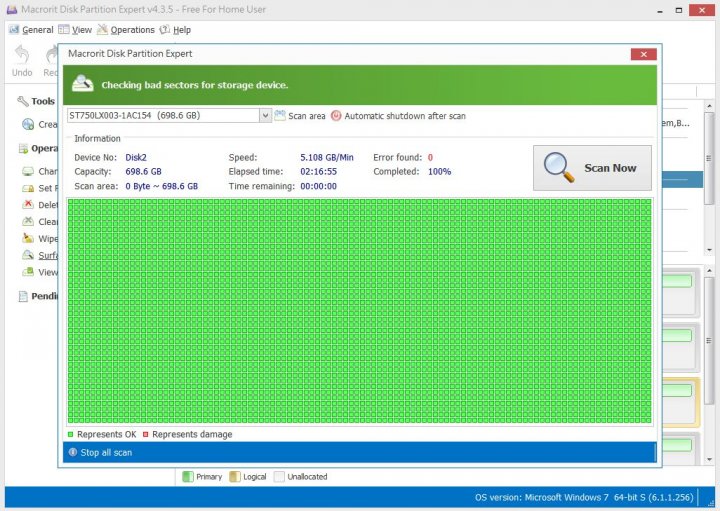Click the Surface test icon in sidebar
720x511 pixels.
[x=28, y=255]
